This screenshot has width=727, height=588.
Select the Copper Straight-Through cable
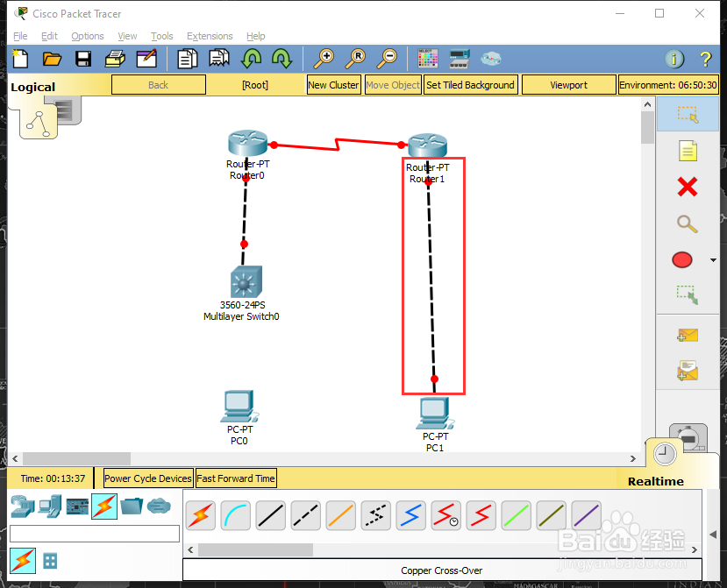click(271, 515)
